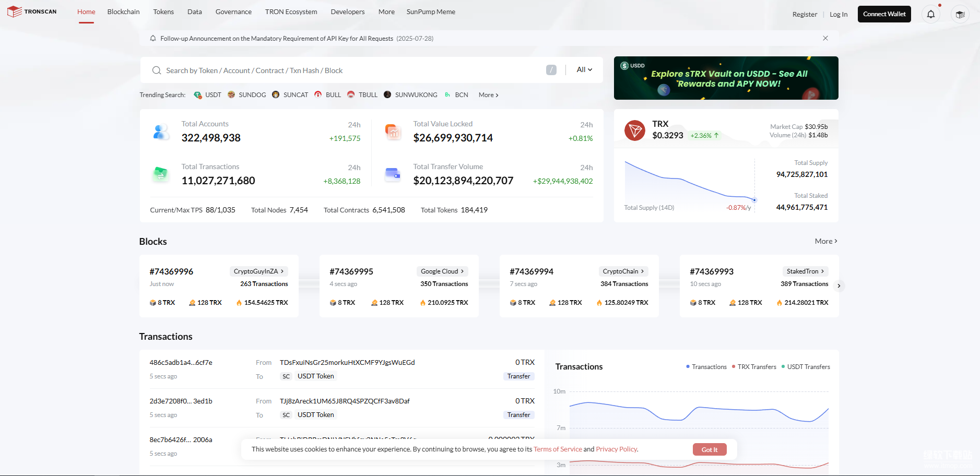
Task: Click vote reward icon for #74369995
Action: pyautogui.click(x=374, y=303)
